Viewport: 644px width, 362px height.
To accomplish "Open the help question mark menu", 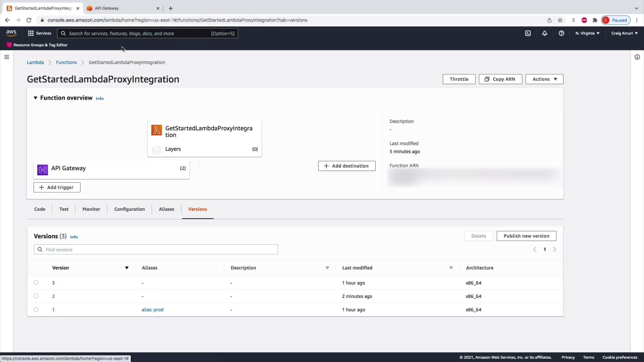I will 561,33.
